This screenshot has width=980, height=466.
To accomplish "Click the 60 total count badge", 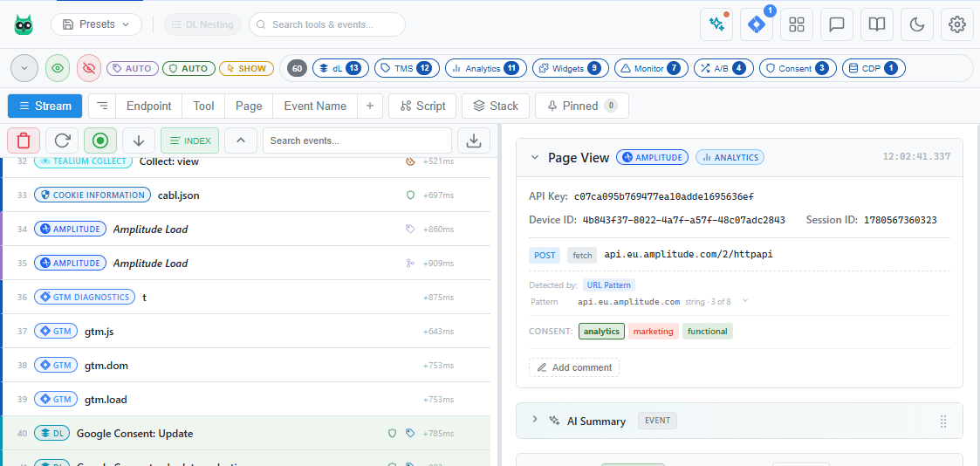I will 298,68.
